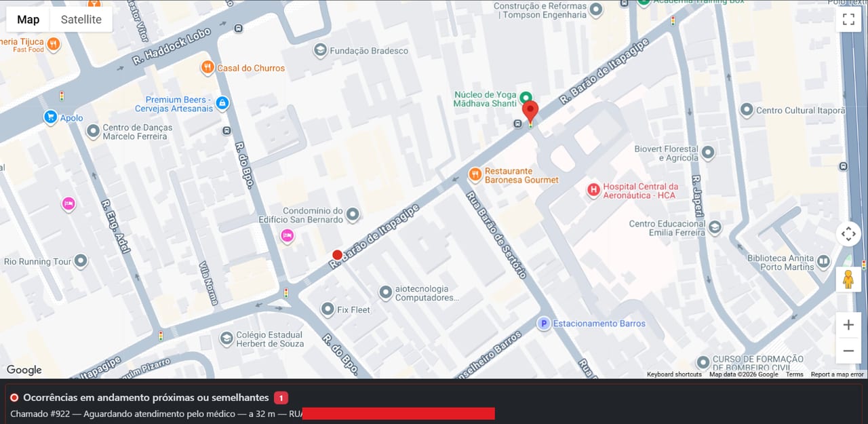
Task: Click Casal do Churros text label
Action: 251,68
